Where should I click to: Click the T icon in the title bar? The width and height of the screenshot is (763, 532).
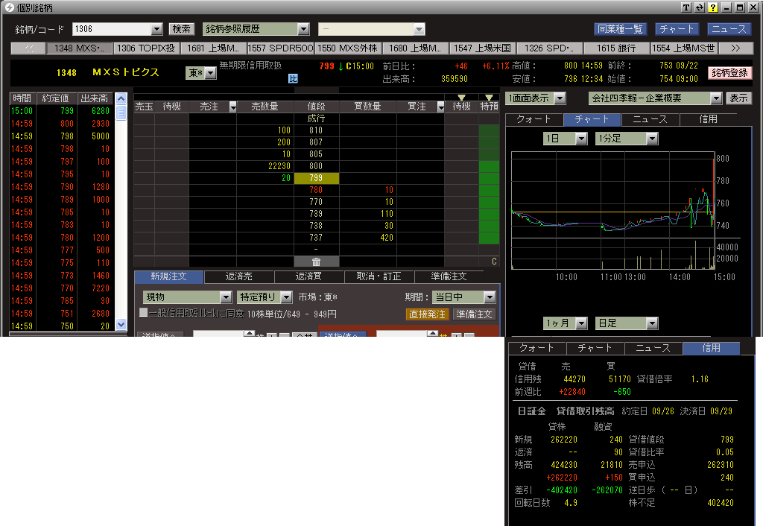(x=686, y=7)
